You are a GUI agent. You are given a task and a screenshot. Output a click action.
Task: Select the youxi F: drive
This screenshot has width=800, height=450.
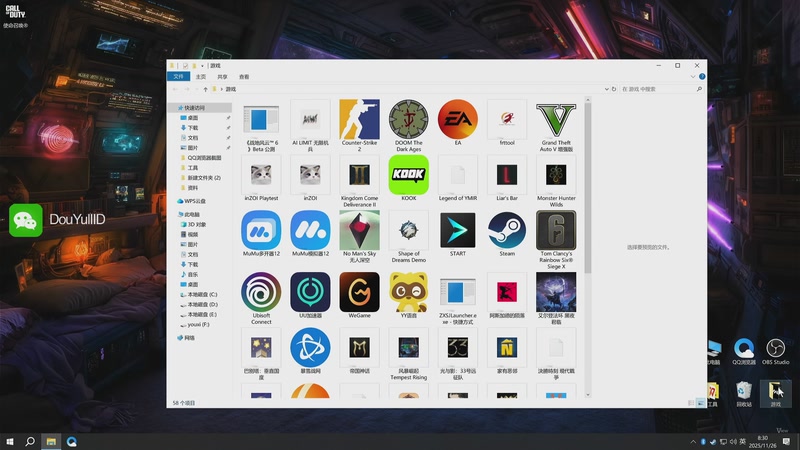194,324
